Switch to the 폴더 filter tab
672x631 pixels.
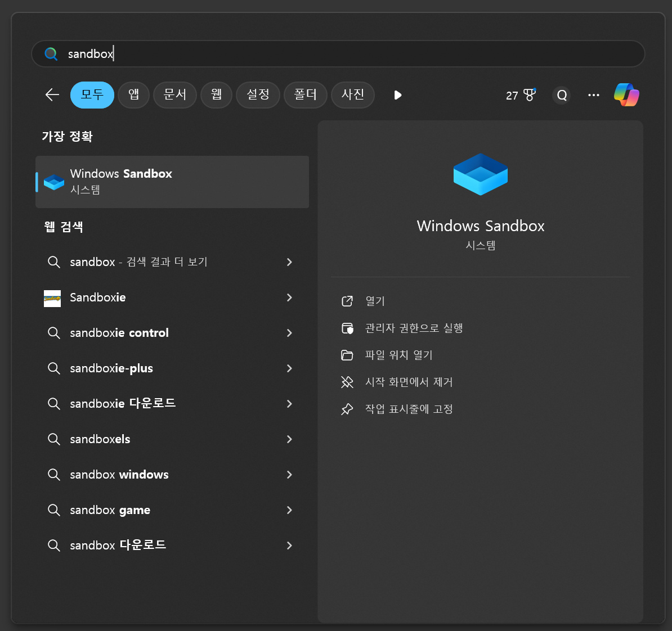tap(306, 94)
